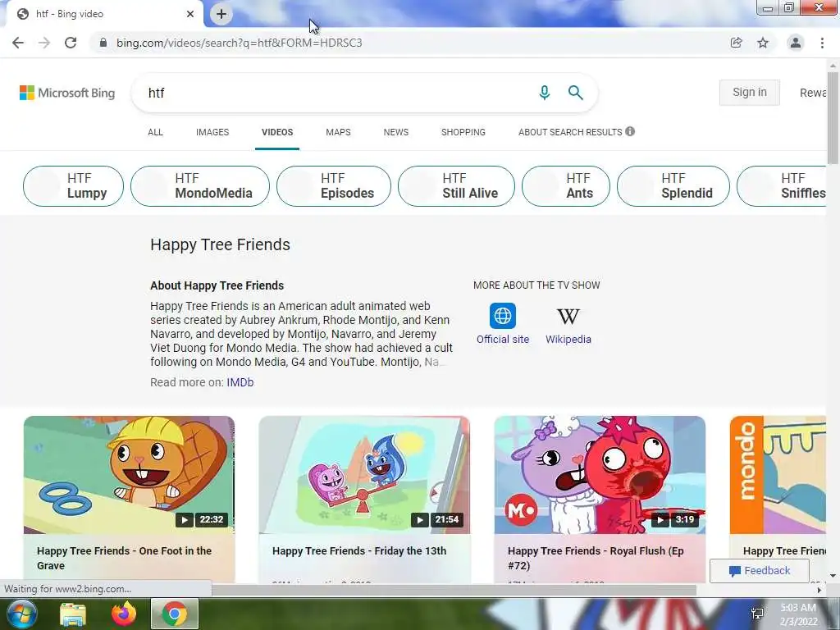The height and width of the screenshot is (630, 840).
Task: Open the orange mondo video thumbnail
Action: click(x=778, y=475)
